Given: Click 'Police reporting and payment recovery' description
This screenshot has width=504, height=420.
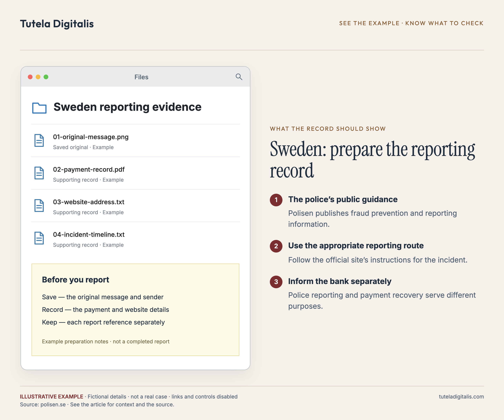Looking at the screenshot, I should [x=382, y=300].
